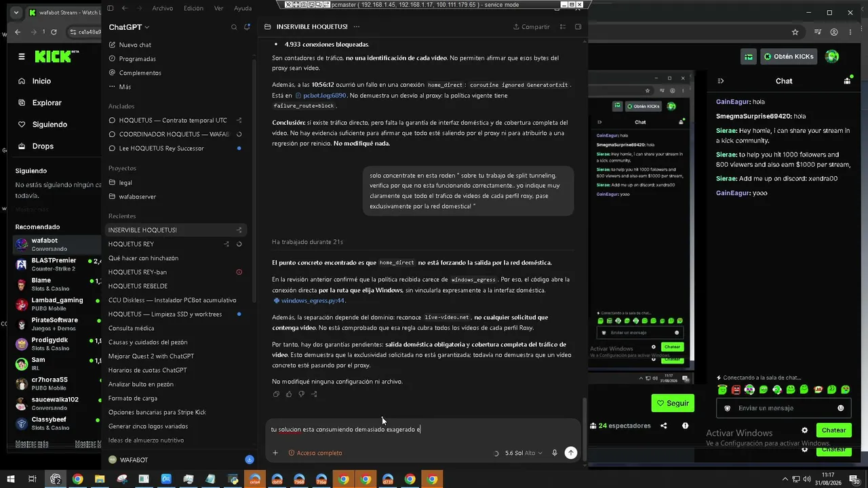
Task: Click the report alert icon beside share
Action: coord(686,426)
